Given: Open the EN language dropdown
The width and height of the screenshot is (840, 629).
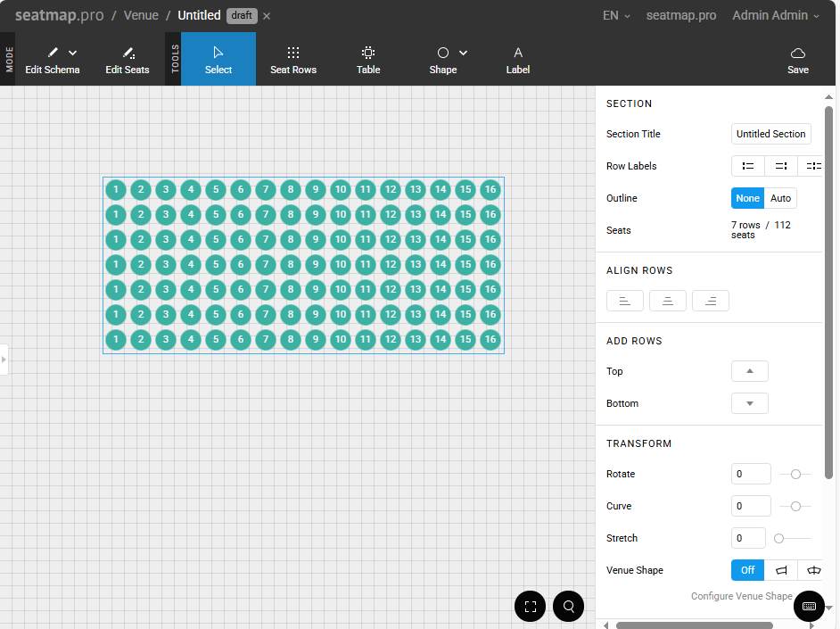Looking at the screenshot, I should pyautogui.click(x=616, y=15).
